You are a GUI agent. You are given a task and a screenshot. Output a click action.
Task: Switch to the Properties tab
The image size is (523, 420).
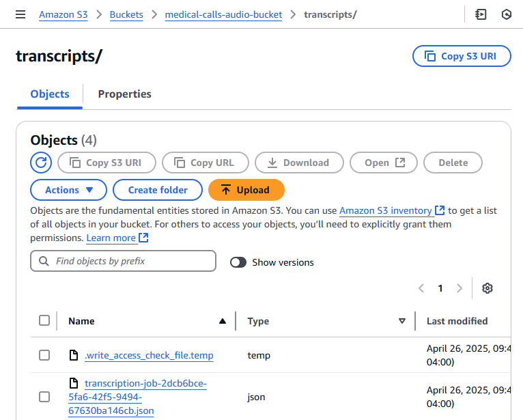coord(124,94)
